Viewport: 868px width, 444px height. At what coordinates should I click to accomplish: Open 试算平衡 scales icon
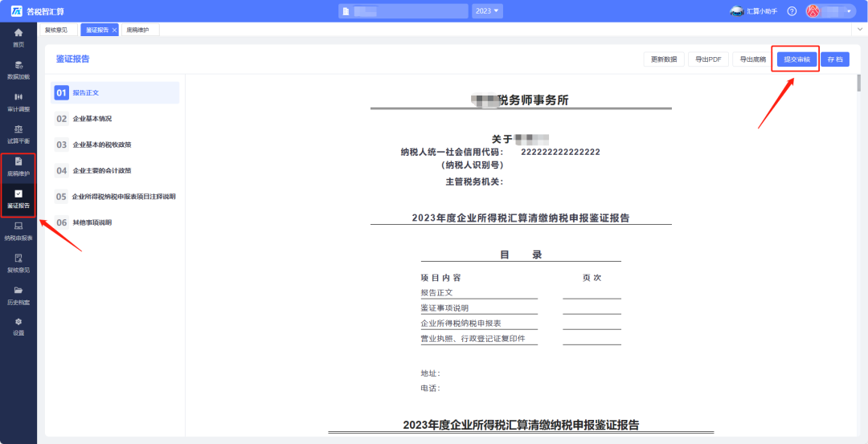click(18, 128)
